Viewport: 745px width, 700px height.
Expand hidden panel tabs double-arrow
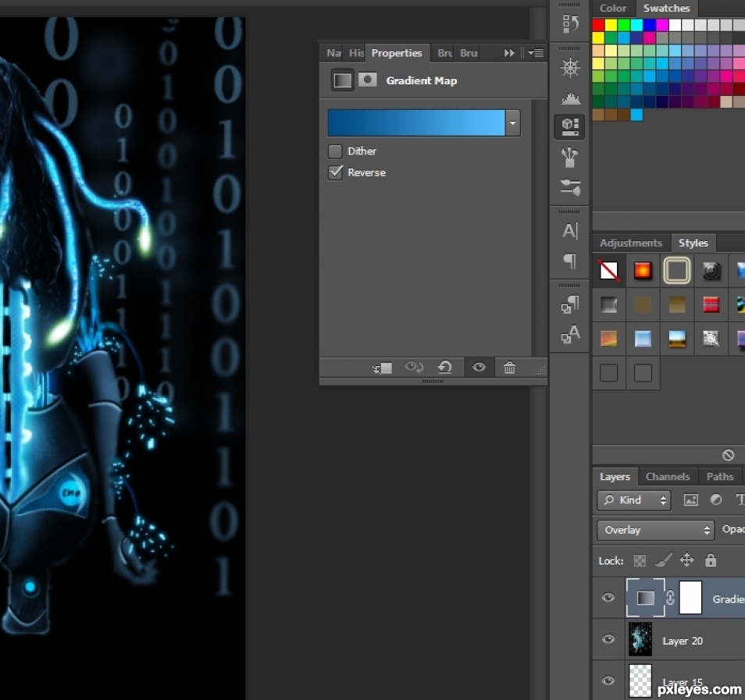(x=509, y=53)
